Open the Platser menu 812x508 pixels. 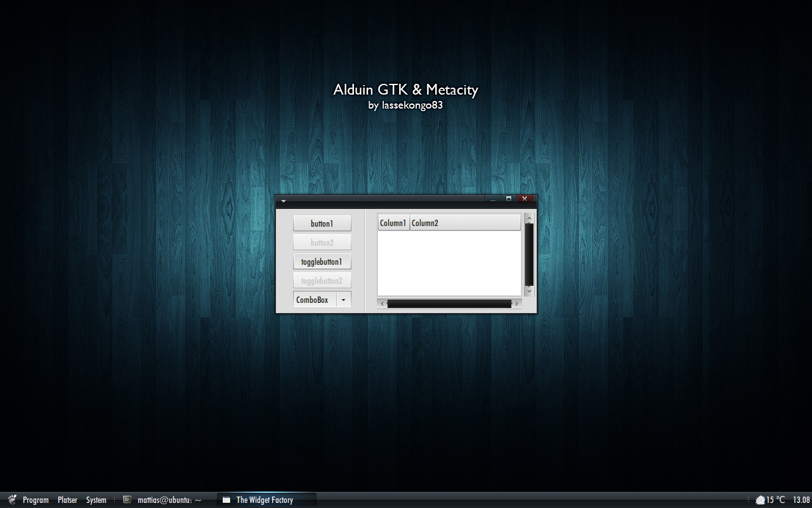(67, 500)
